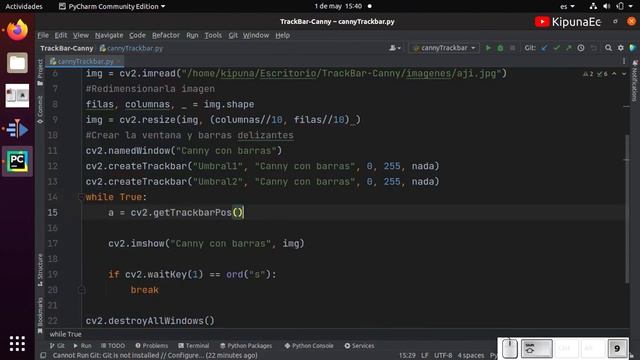Viewport: 640px width, 360px height.
Task: Click the Actividades button in the top bar
Action: point(24,6)
